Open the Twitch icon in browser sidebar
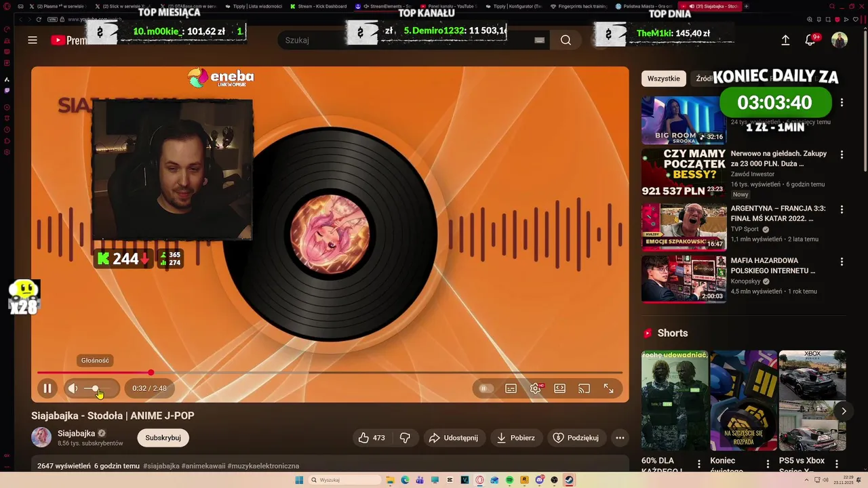The width and height of the screenshot is (868, 488). (7, 90)
